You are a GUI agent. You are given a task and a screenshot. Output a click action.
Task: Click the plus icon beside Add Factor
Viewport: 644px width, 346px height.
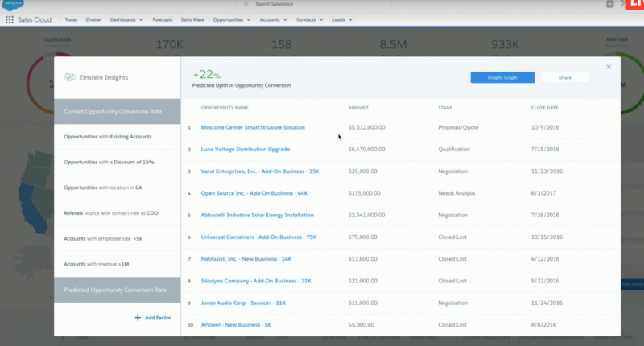click(138, 318)
